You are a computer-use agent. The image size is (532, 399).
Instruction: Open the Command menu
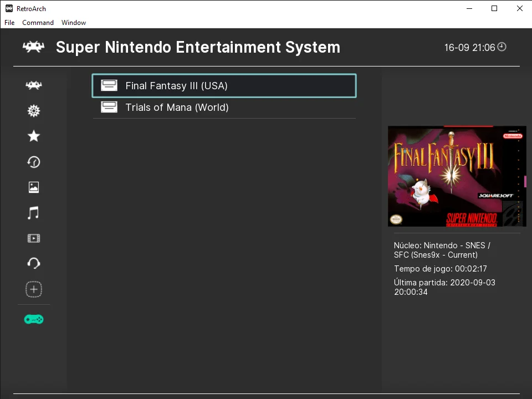coord(38,22)
